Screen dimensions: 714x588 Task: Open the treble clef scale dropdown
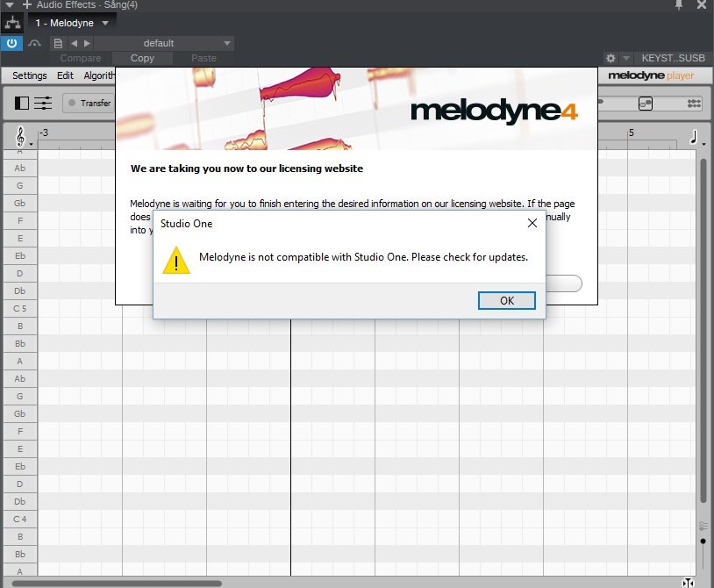pyautogui.click(x=23, y=136)
